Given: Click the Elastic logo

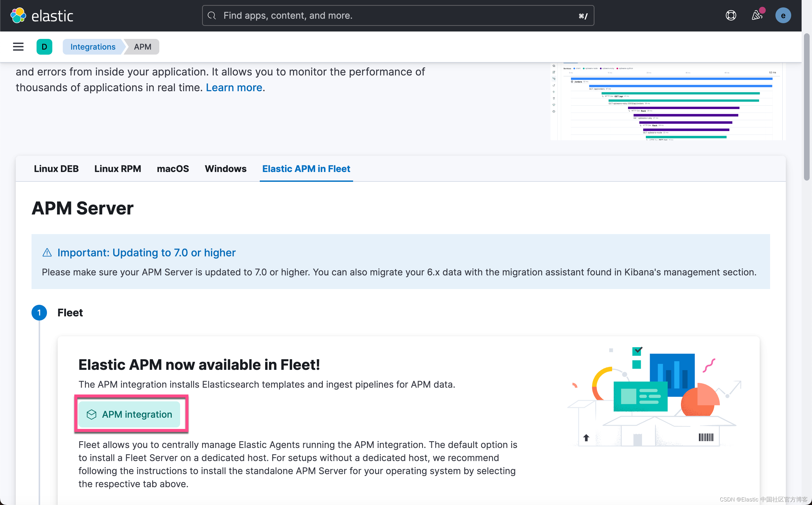Looking at the screenshot, I should tap(42, 15).
